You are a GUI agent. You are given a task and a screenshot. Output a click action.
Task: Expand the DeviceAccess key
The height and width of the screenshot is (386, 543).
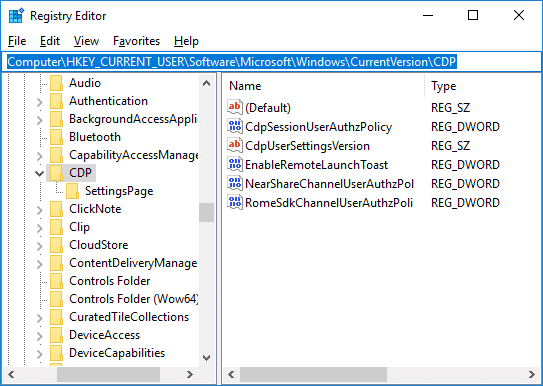(39, 336)
